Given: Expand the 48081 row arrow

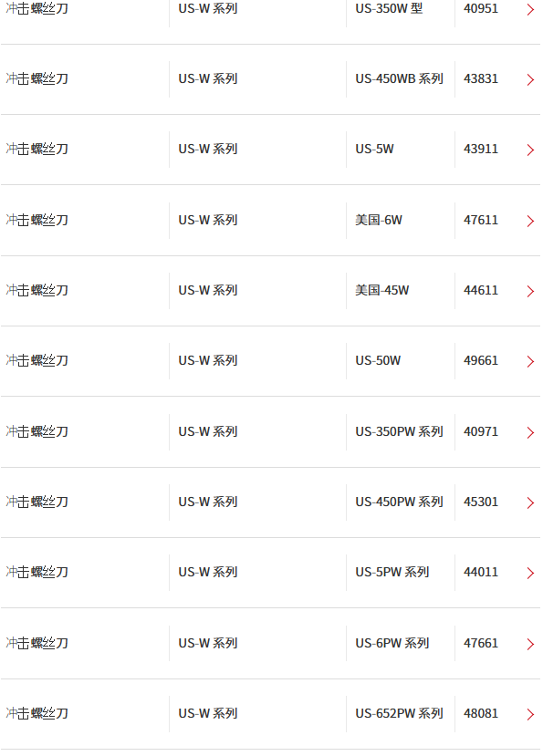Looking at the screenshot, I should click(530, 715).
